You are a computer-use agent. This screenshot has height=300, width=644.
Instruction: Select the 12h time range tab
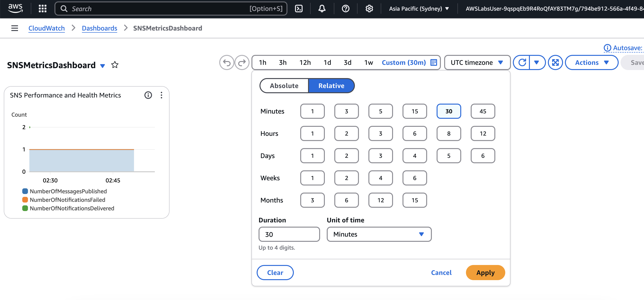click(305, 62)
